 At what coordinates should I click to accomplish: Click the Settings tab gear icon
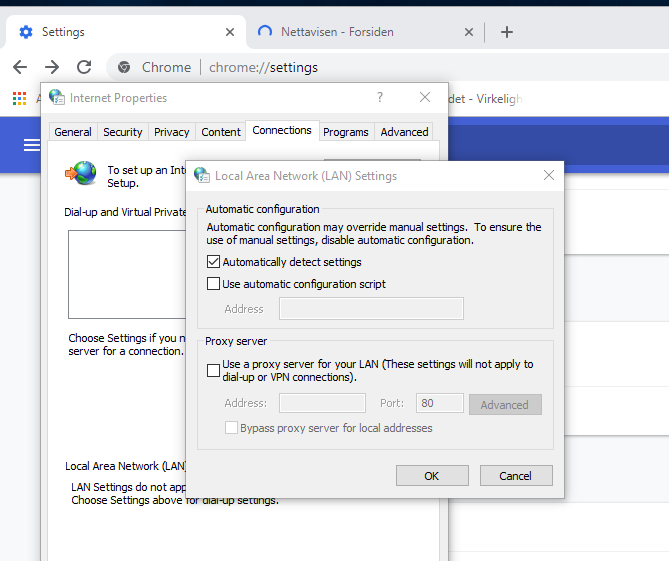[26, 32]
